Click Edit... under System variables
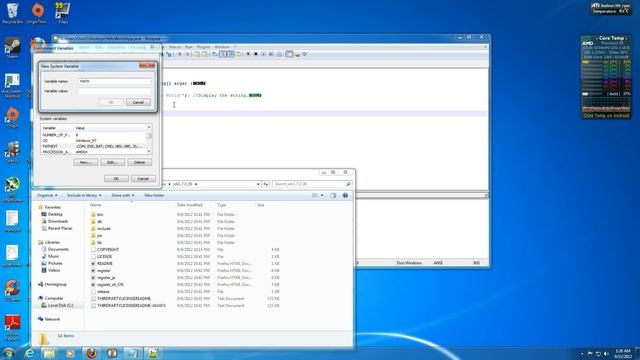640x360 pixels. coord(113,162)
